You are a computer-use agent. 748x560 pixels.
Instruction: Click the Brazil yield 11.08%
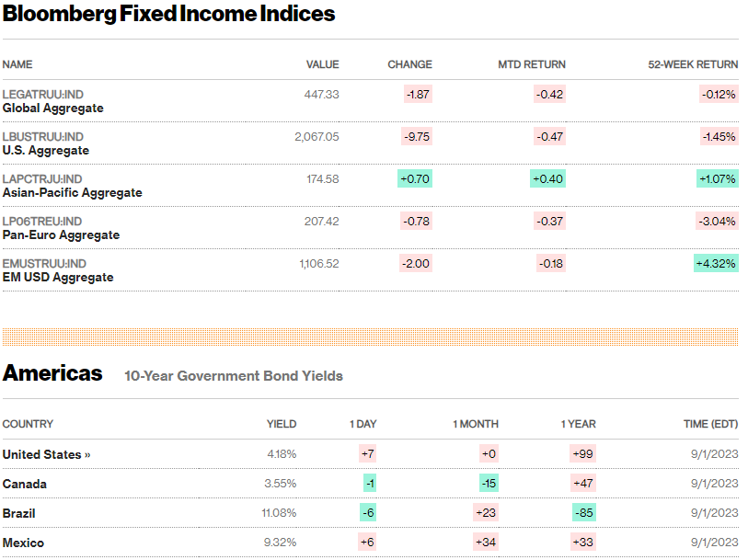(x=279, y=513)
